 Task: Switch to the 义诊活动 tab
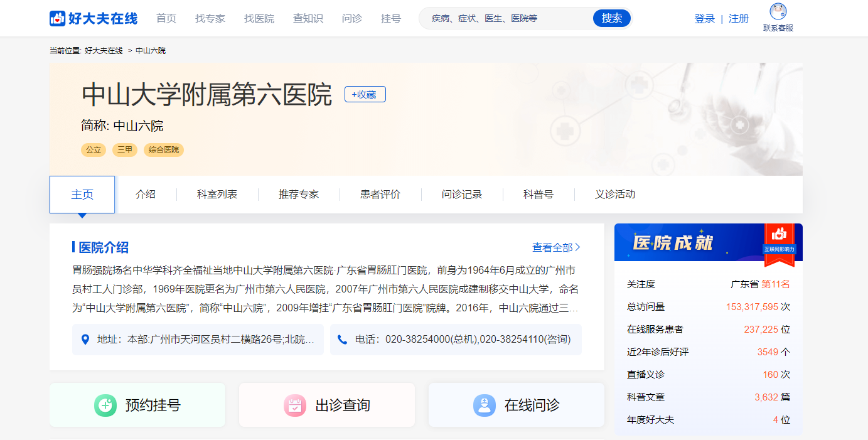coord(615,195)
